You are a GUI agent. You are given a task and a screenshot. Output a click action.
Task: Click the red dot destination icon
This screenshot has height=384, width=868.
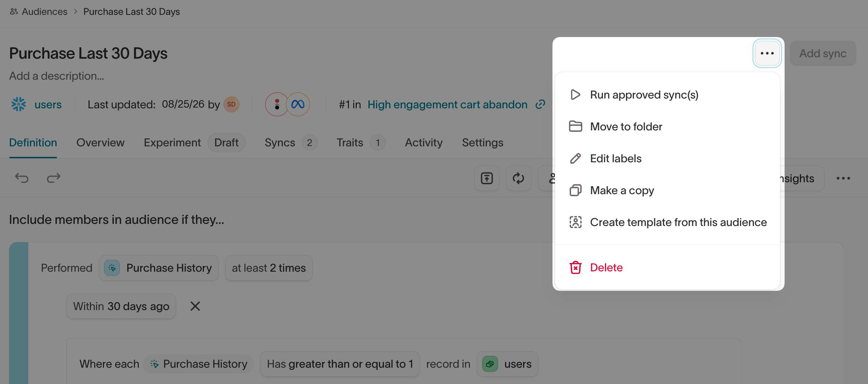[277, 104]
